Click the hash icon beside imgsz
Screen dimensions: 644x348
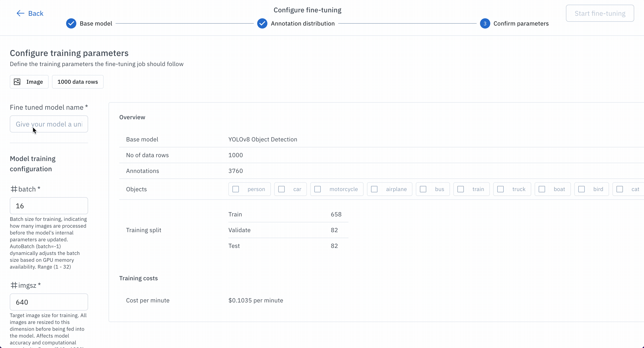(14, 285)
